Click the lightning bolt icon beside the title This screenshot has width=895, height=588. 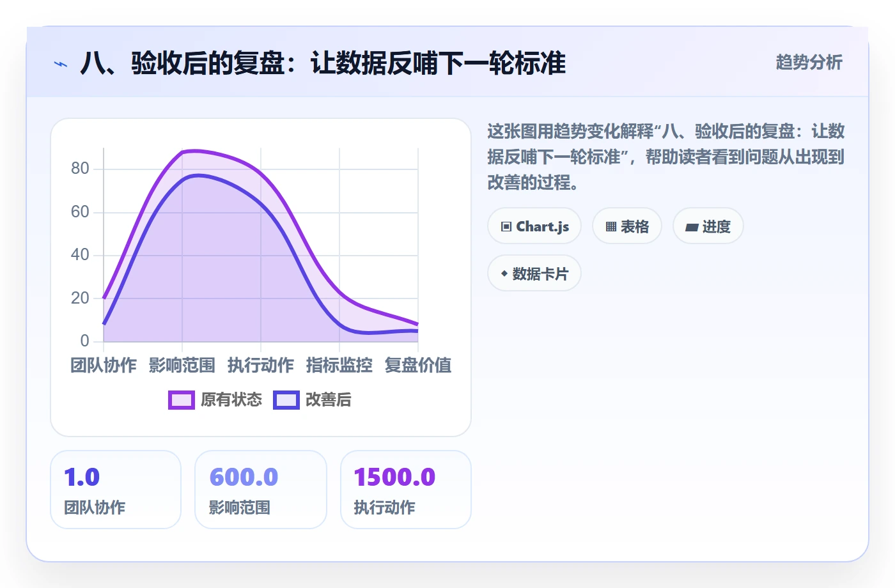click(61, 64)
